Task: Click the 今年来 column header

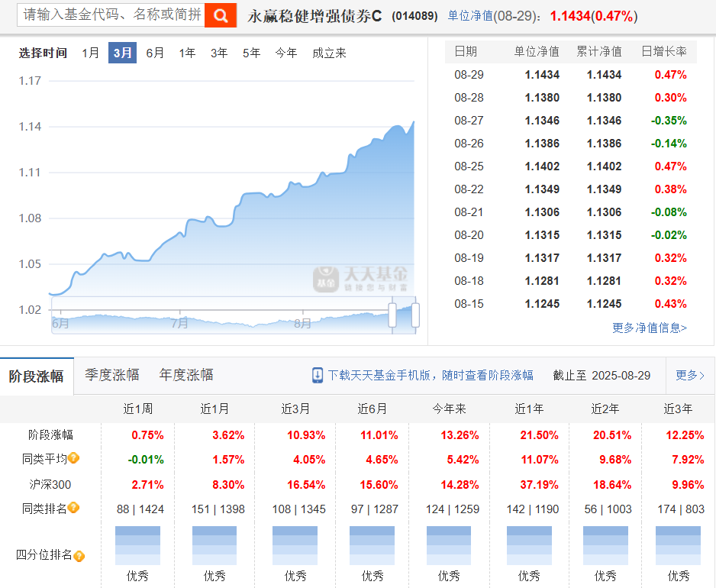Action: tap(450, 409)
